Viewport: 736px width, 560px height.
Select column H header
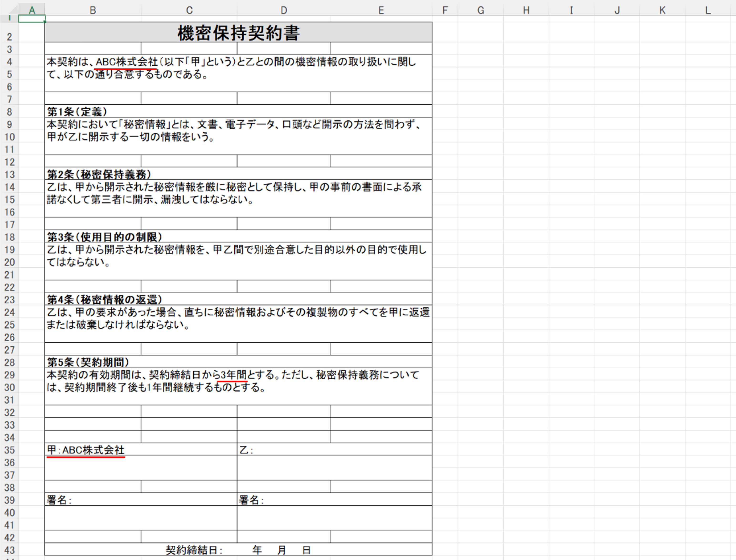526,10
